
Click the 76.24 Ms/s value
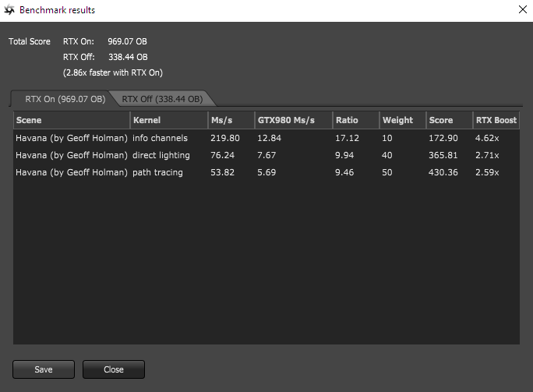222,155
